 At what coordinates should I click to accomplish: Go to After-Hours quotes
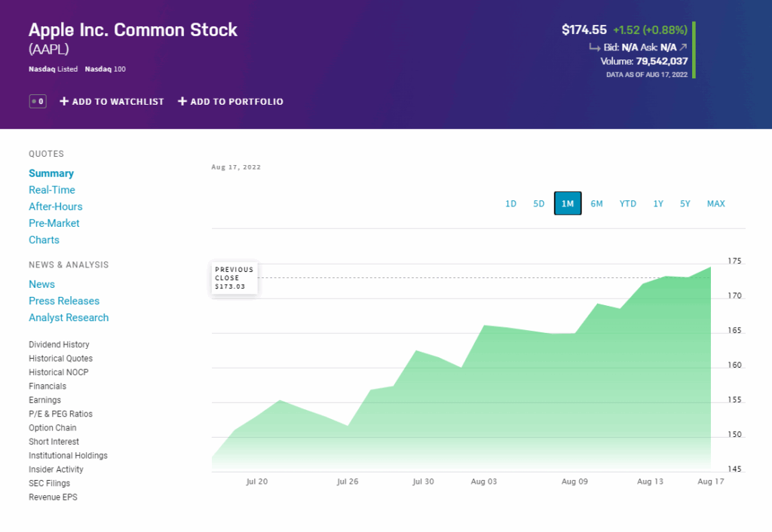(x=56, y=206)
